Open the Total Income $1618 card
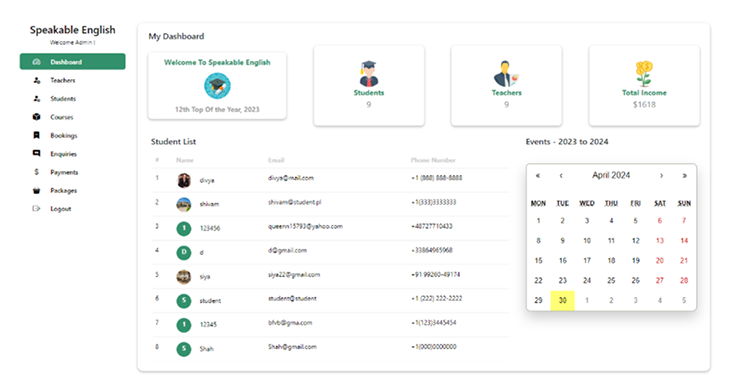This screenshot has height=391, width=732. point(644,85)
